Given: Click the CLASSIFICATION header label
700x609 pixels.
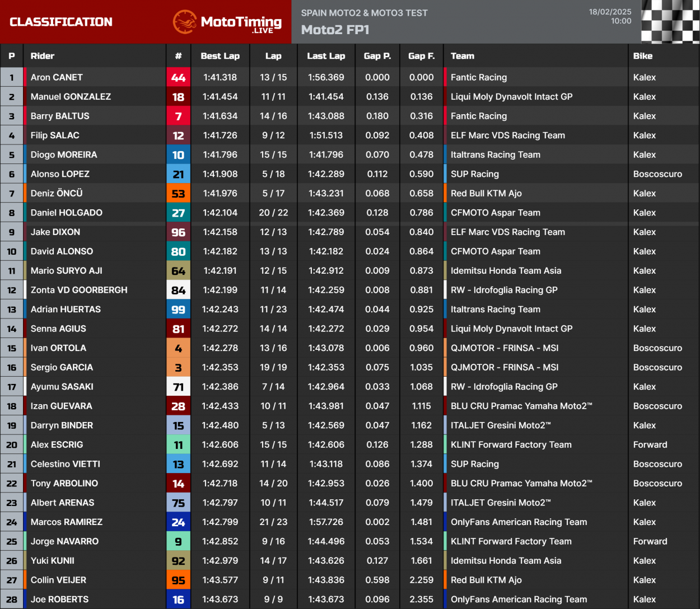Looking at the screenshot, I should (59, 22).
